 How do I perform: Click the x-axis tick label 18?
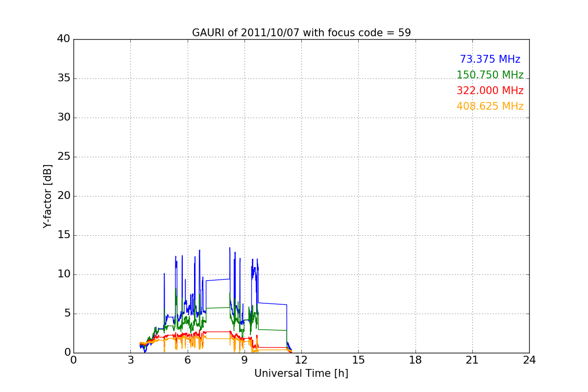(x=416, y=360)
